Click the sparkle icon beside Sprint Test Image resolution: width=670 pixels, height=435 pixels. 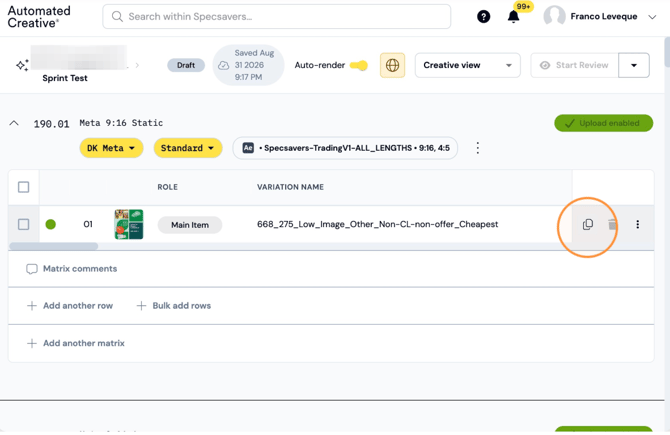22,65
